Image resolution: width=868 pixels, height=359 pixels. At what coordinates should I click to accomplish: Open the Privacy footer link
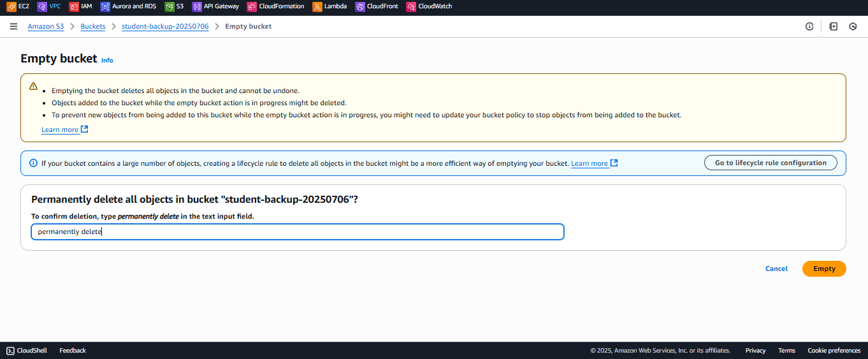click(755, 351)
